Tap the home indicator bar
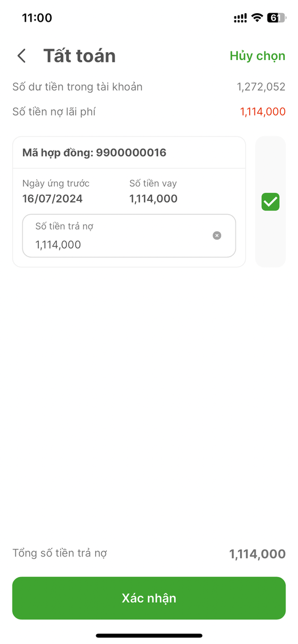Viewport: 298px width, 644px height. (149, 635)
